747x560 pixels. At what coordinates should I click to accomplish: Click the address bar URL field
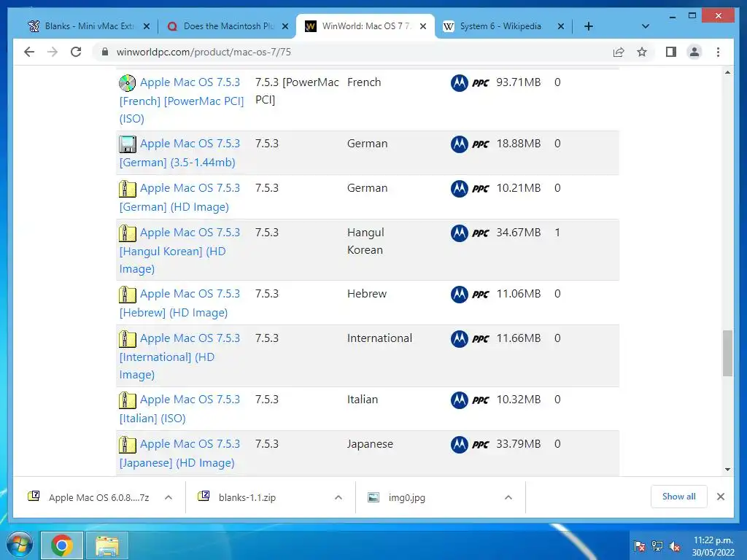click(x=352, y=52)
